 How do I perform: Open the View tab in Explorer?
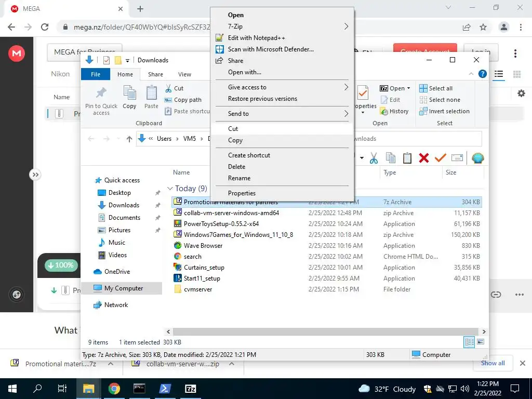(x=184, y=74)
